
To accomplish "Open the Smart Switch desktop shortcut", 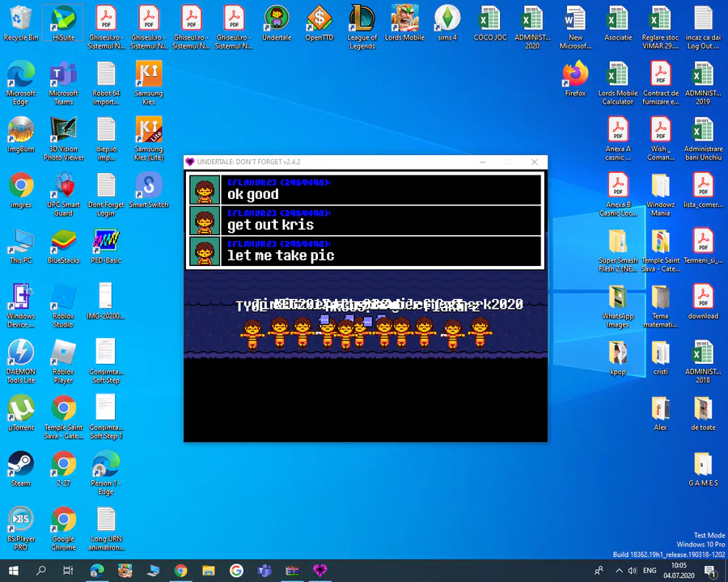I will (x=149, y=190).
